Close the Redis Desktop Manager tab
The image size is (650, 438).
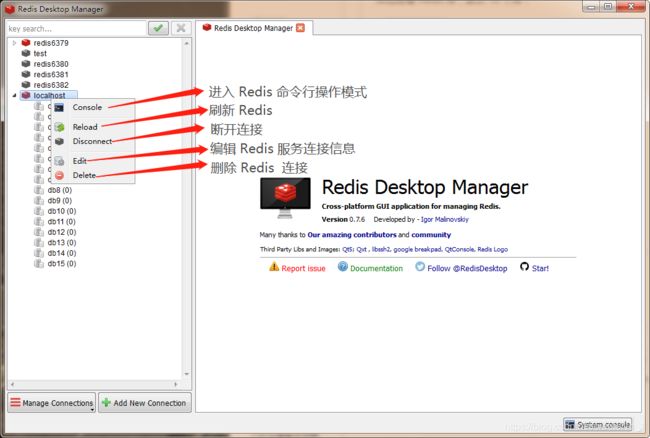click(x=301, y=28)
